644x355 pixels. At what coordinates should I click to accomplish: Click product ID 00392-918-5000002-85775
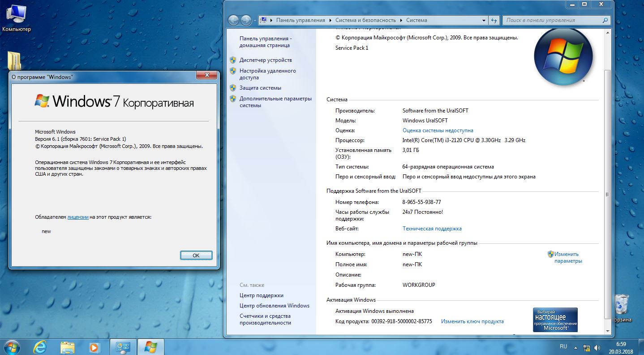(402, 321)
